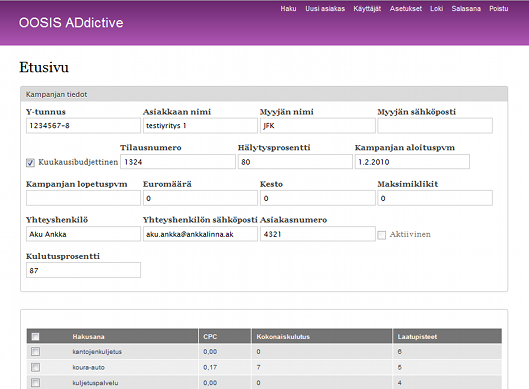Open the Haku menu item
529x389 pixels.
288,9
